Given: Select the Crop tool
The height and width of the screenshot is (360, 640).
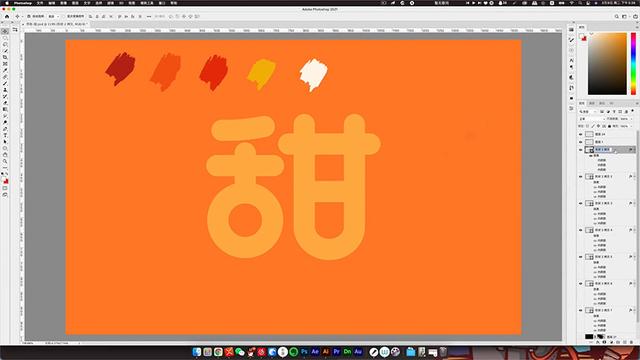Looking at the screenshot, I should pyautogui.click(x=5, y=57).
